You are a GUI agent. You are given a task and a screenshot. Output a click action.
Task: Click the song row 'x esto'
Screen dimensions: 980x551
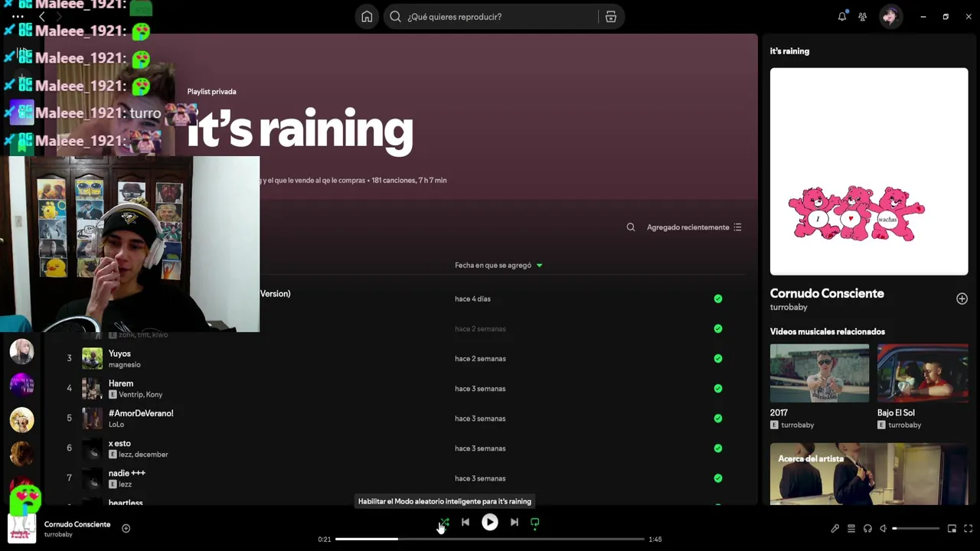pyautogui.click(x=394, y=448)
